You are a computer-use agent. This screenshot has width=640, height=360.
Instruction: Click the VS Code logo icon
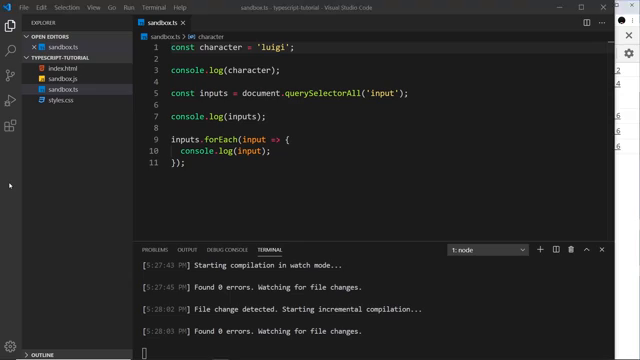7,7
